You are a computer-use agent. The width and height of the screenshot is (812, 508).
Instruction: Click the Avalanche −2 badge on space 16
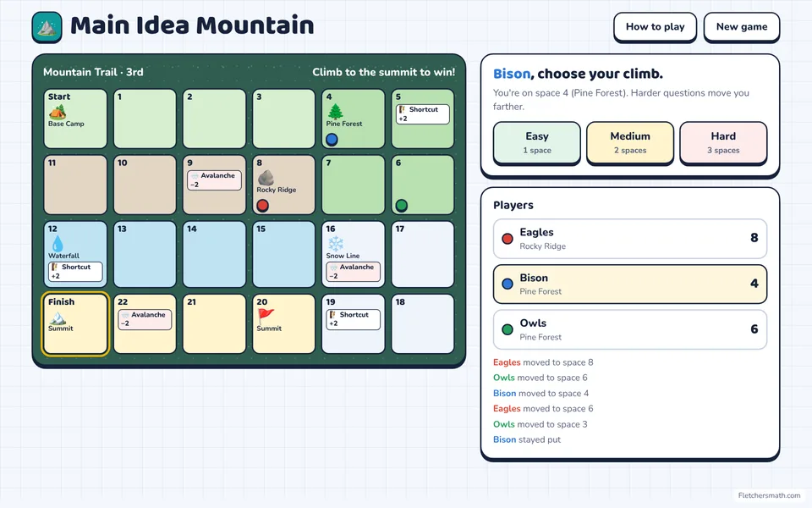(354, 272)
